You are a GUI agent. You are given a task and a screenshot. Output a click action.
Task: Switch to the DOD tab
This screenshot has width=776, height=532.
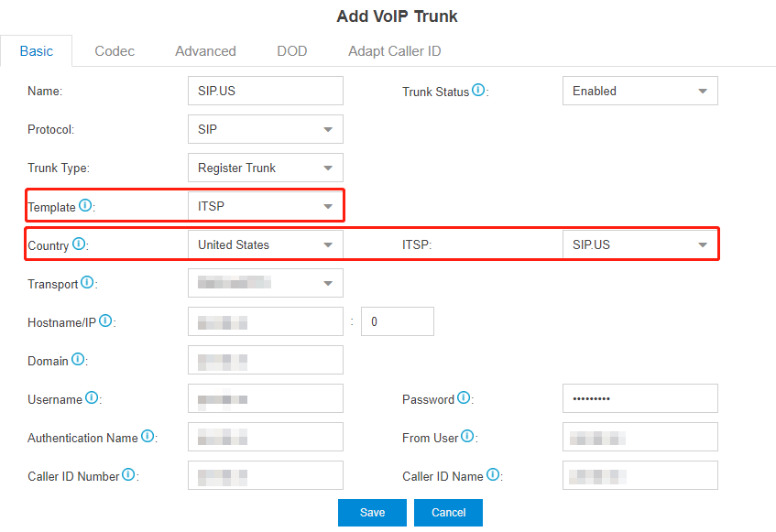[x=292, y=51]
